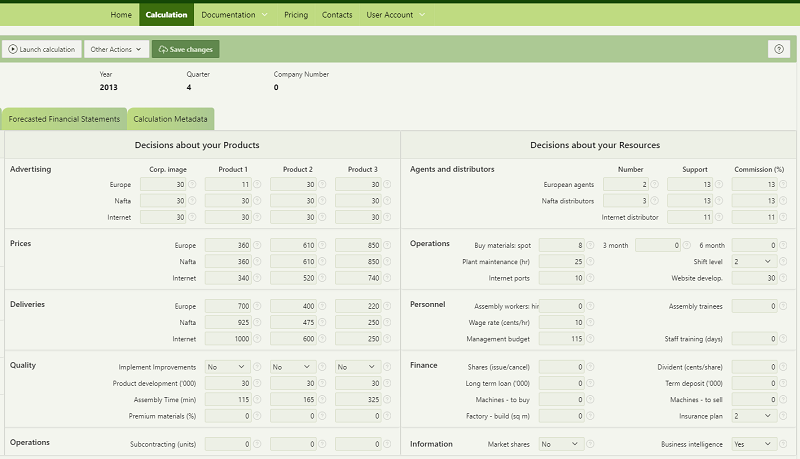The height and width of the screenshot is (459, 800).
Task: Click help icon beside Nafta Product 2 price
Action: (322, 261)
